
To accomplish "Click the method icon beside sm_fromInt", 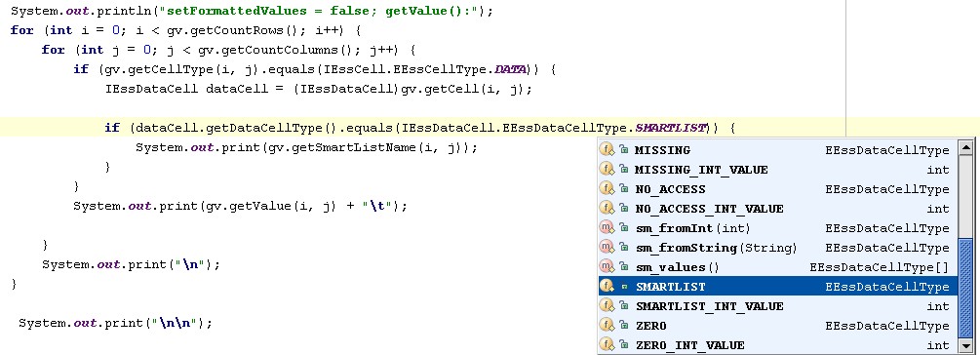I will click(607, 228).
